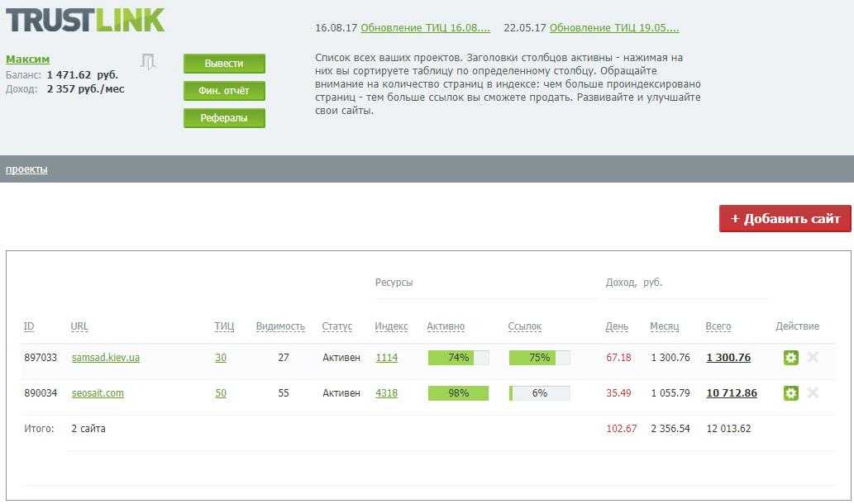Open the samsad.kiev.ua URL link
The image size is (854, 504).
click(x=106, y=358)
